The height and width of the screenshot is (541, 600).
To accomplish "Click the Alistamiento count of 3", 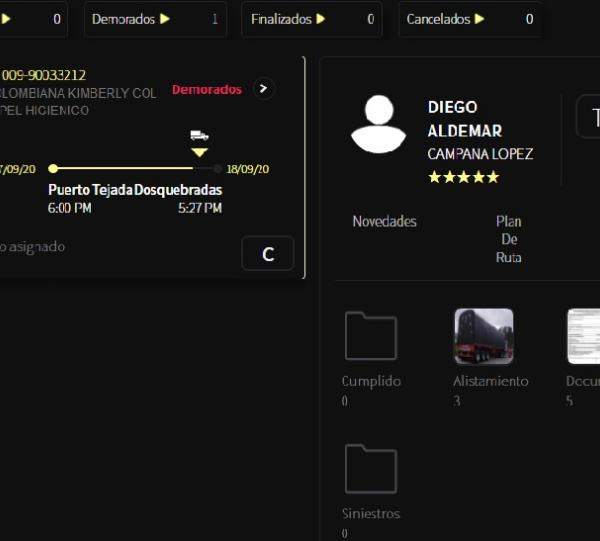I will point(457,401).
